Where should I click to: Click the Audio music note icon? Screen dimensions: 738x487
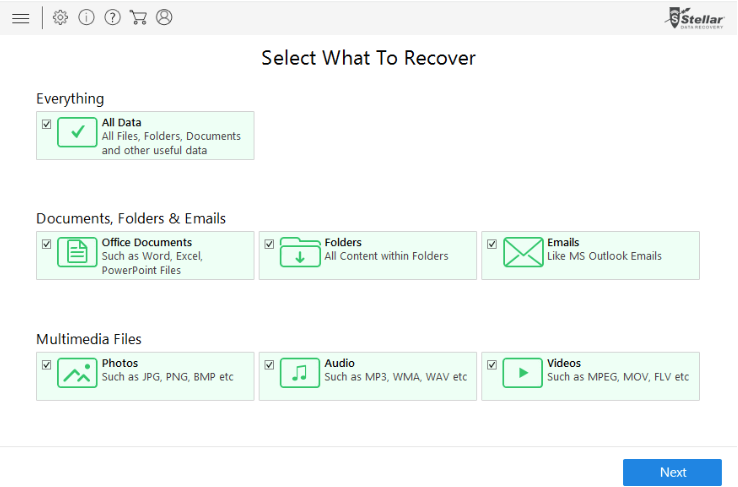click(x=300, y=373)
